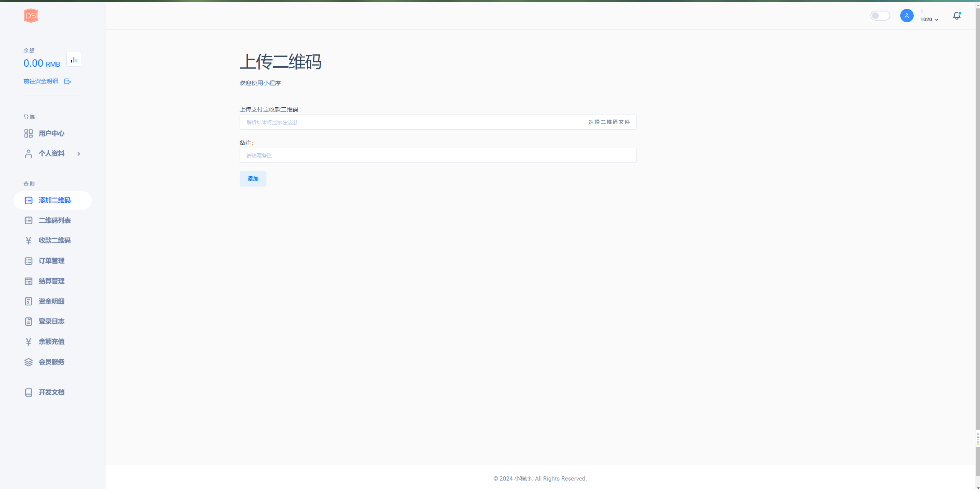Click 选择二维码文件 to choose file

tap(609, 122)
